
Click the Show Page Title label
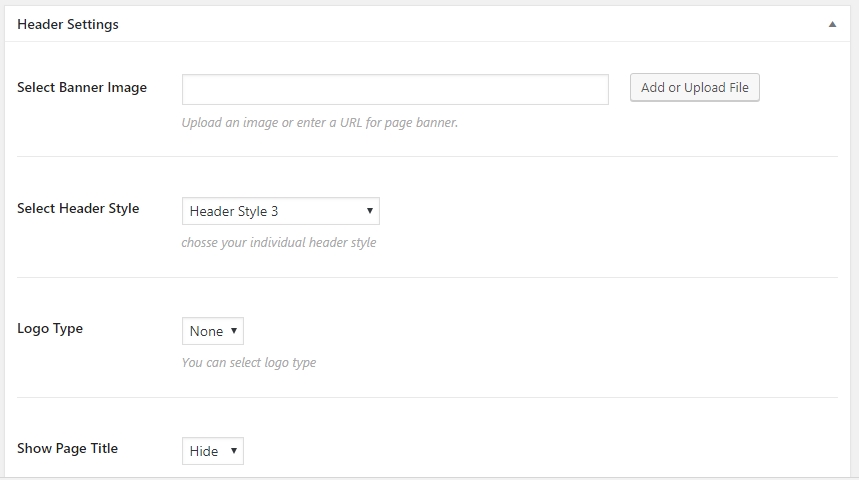tap(67, 449)
